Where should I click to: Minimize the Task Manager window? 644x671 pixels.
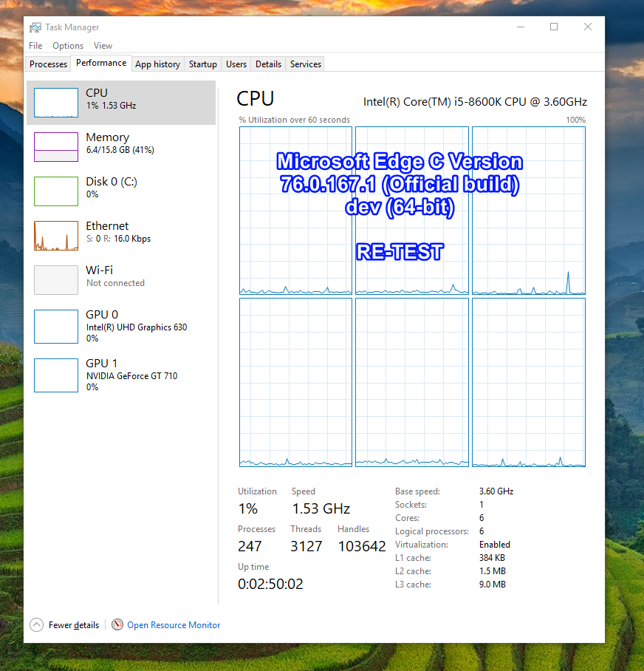point(521,27)
